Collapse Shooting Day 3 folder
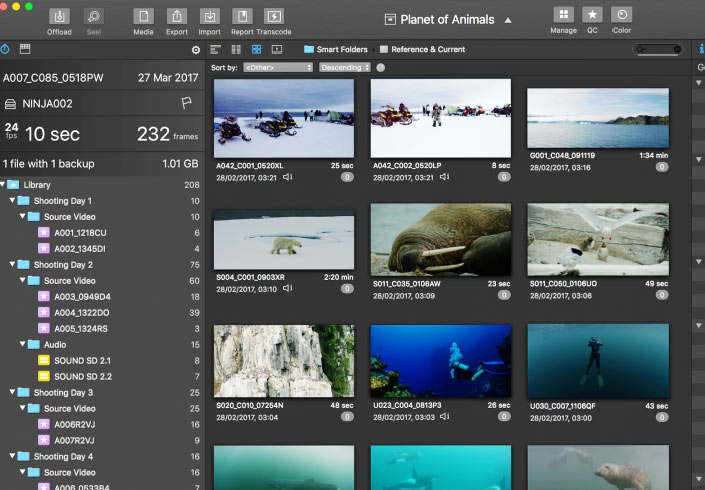 pos(12,392)
